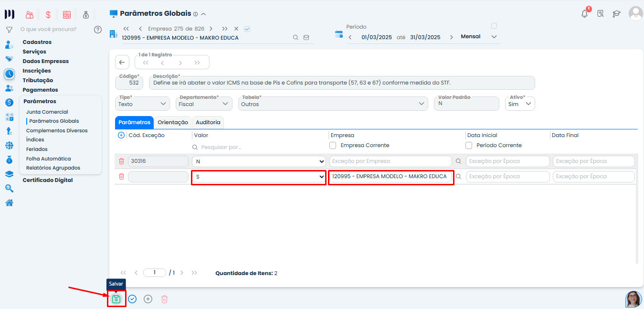Click the gear icon in left sidebar
This screenshot has height=309, width=644.
[x=9, y=145]
